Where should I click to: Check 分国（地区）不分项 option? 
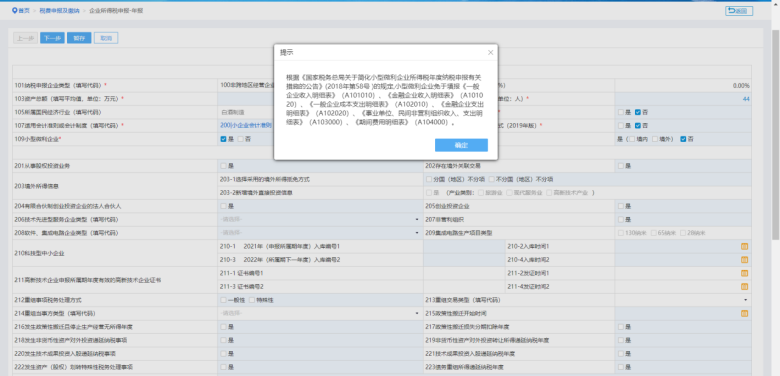point(429,179)
